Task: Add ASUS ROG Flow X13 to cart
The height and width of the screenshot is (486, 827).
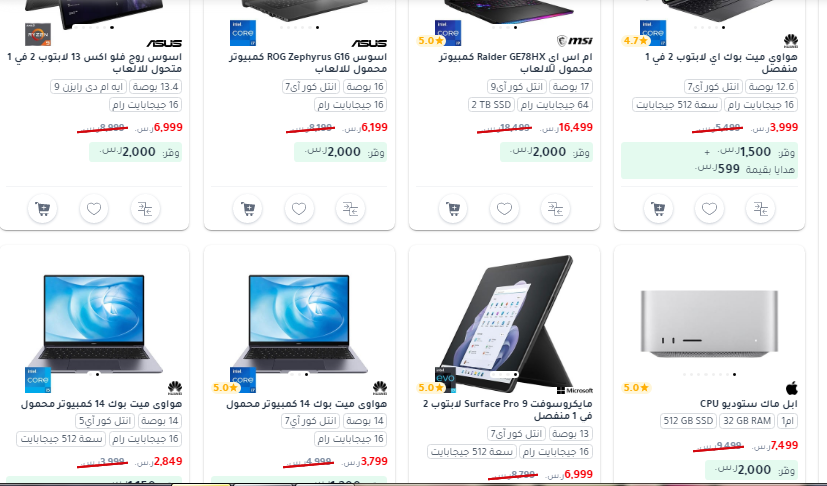Action: 42,209
